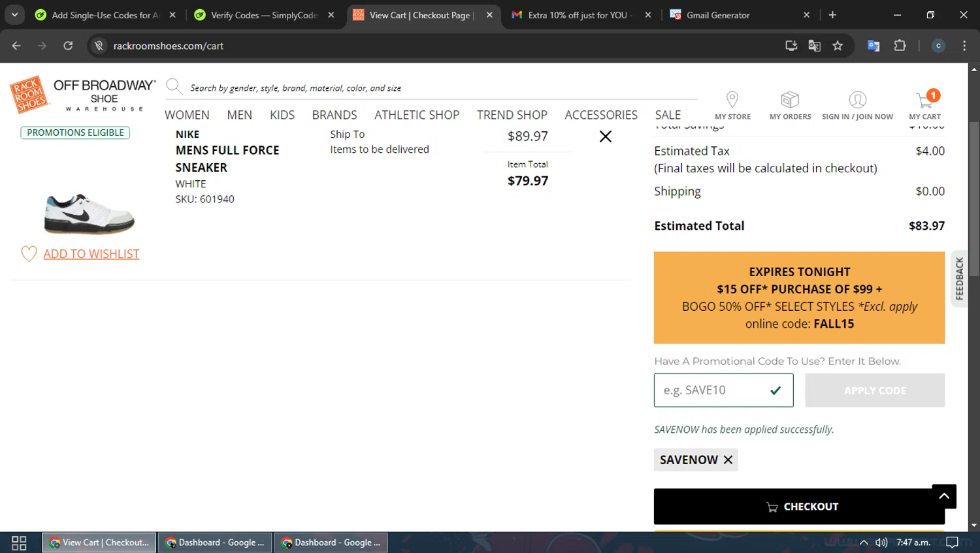The width and height of the screenshot is (980, 553).
Task: Open a new browser tab
Action: [832, 15]
